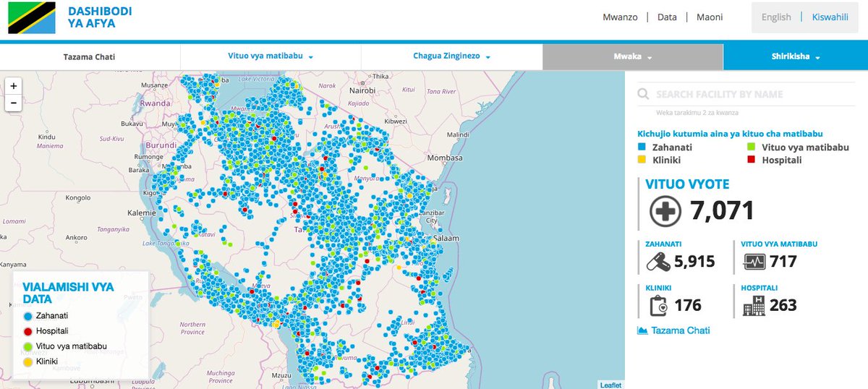The width and height of the screenshot is (868, 389).
Task: Open the Maoni menu item
Action: (x=710, y=17)
